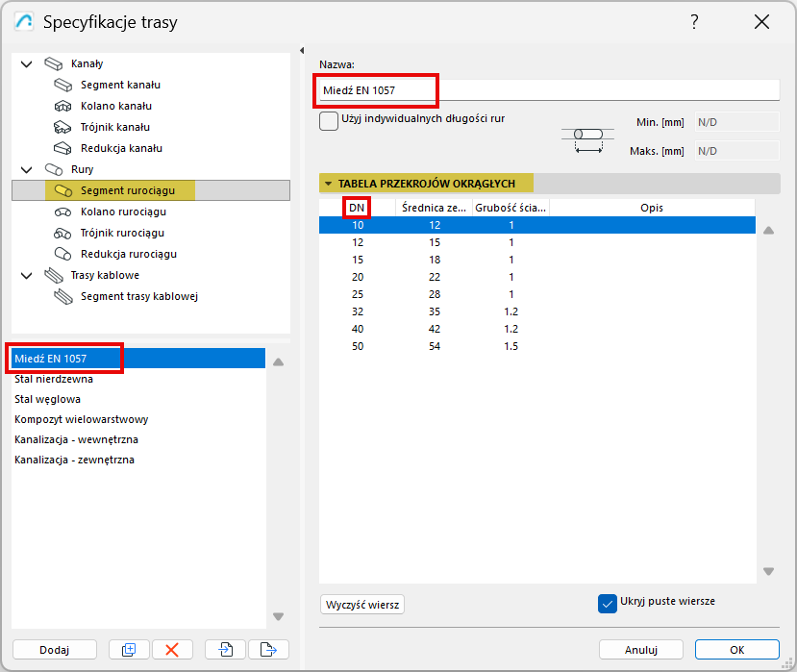Close the Specyfikacje trasy dialog

click(761, 22)
